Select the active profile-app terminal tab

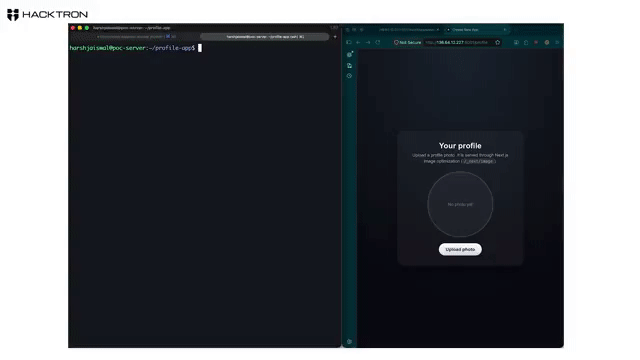point(265,37)
